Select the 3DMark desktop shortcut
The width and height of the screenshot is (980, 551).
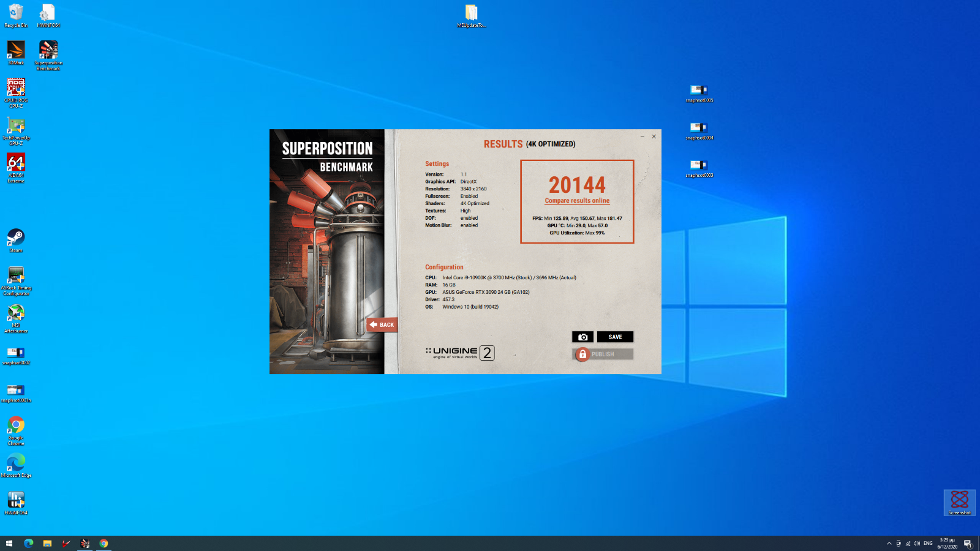(x=16, y=53)
